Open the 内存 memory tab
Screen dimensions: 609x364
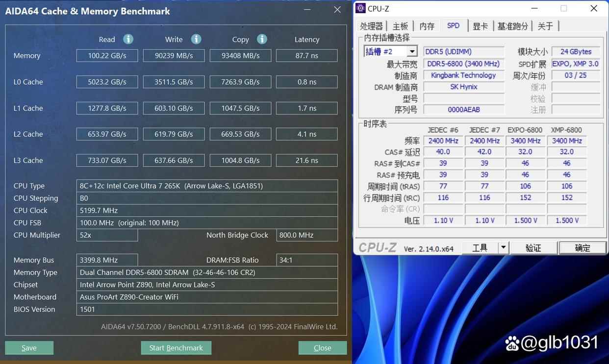click(x=427, y=25)
